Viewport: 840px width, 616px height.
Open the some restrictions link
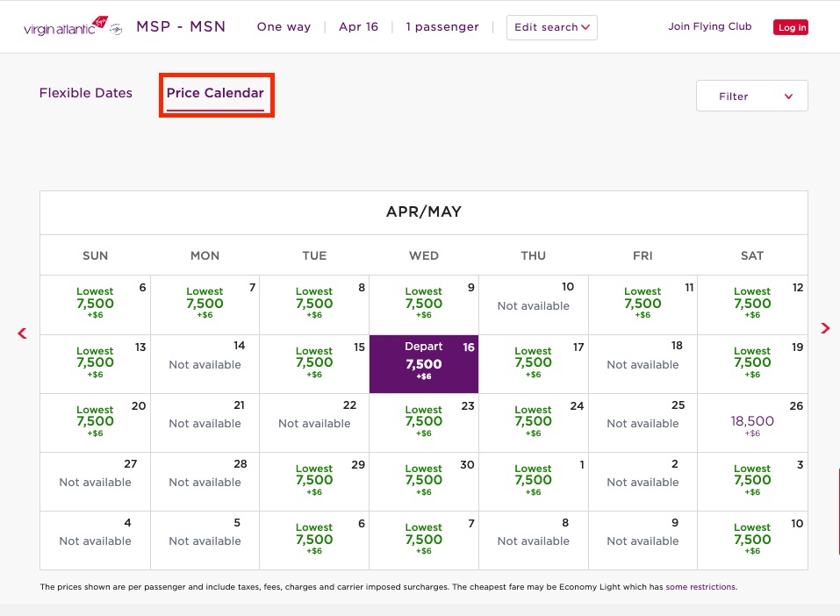tap(700, 586)
